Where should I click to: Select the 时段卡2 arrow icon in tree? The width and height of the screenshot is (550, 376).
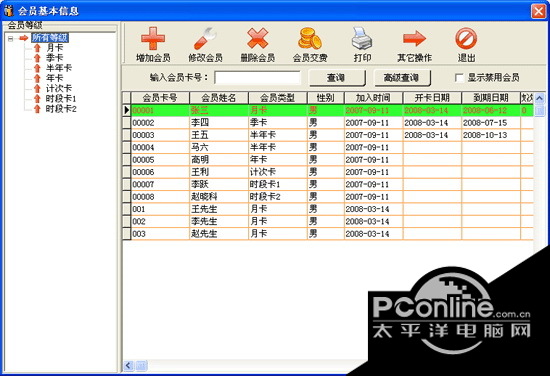coord(37,108)
